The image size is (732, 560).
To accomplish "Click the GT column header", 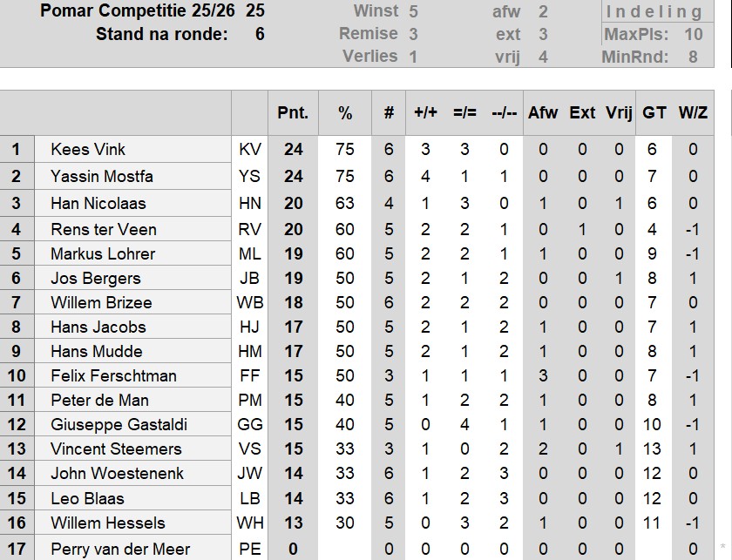I will (654, 112).
